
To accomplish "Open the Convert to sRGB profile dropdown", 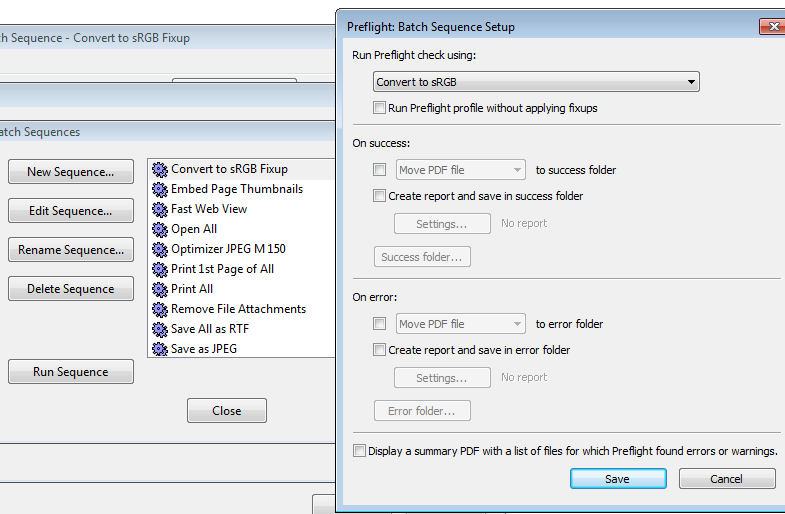I will (x=536, y=82).
